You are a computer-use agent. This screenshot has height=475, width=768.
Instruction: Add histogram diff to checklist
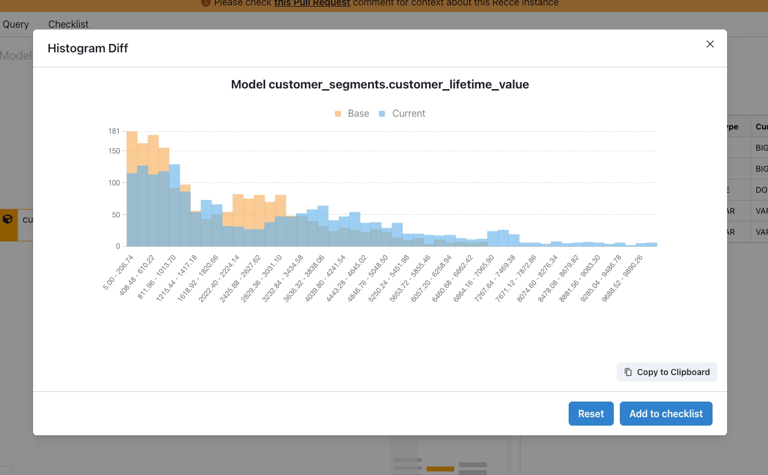tap(666, 414)
